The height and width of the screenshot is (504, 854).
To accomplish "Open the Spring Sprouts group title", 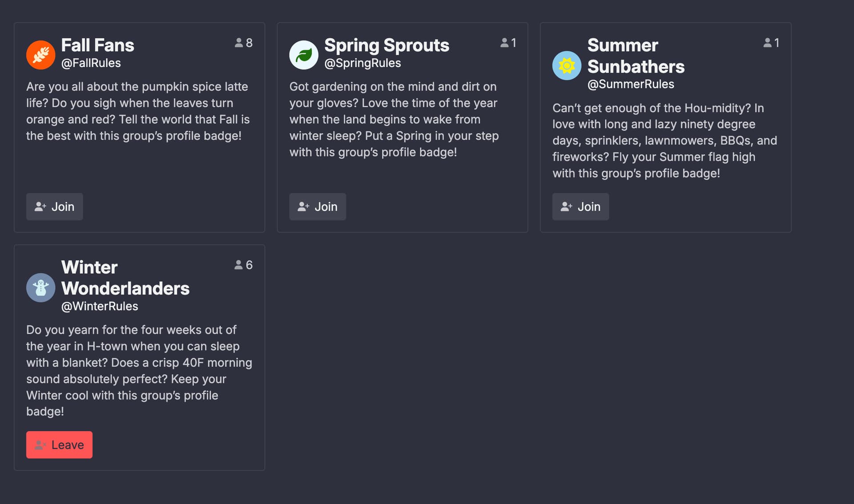I will click(387, 45).
